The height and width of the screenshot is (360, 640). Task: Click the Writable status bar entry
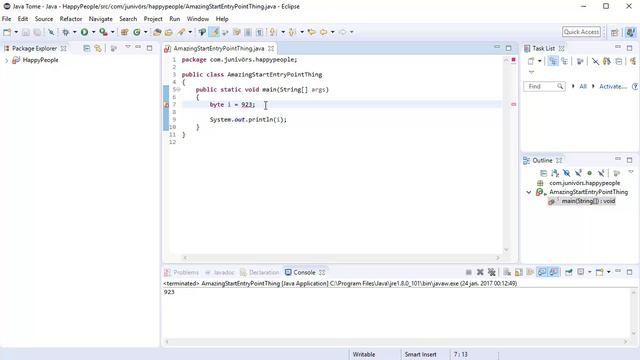tap(364, 355)
